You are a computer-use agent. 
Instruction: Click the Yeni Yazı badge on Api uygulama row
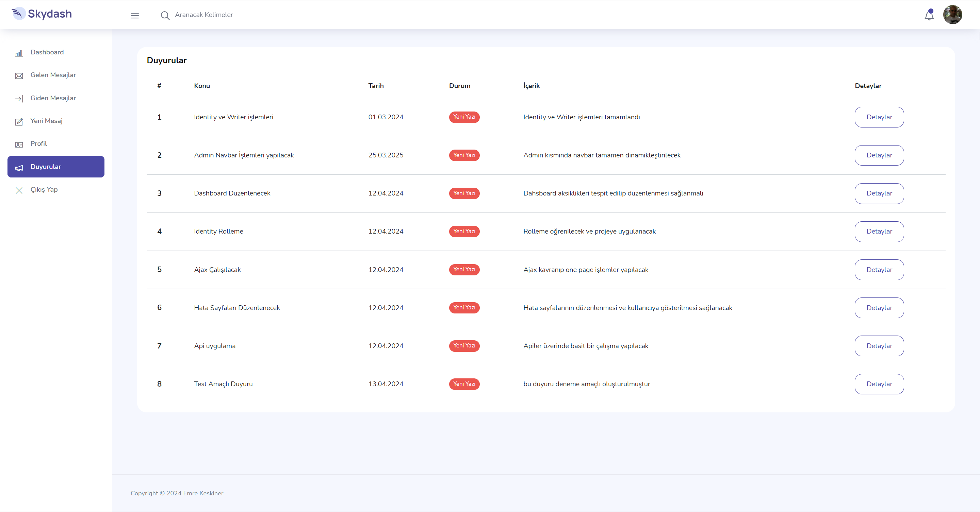coord(464,345)
